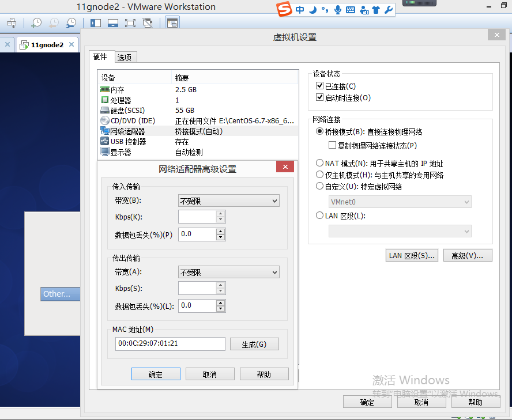This screenshot has height=420, width=512.
Task: Open outgoing 带宽(A) dropdown
Action: click(x=228, y=273)
